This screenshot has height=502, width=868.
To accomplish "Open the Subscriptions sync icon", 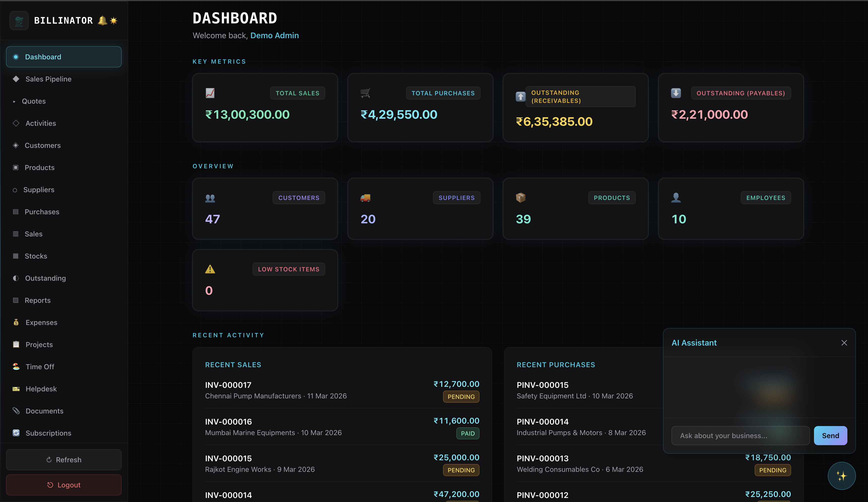I will click(x=16, y=433).
